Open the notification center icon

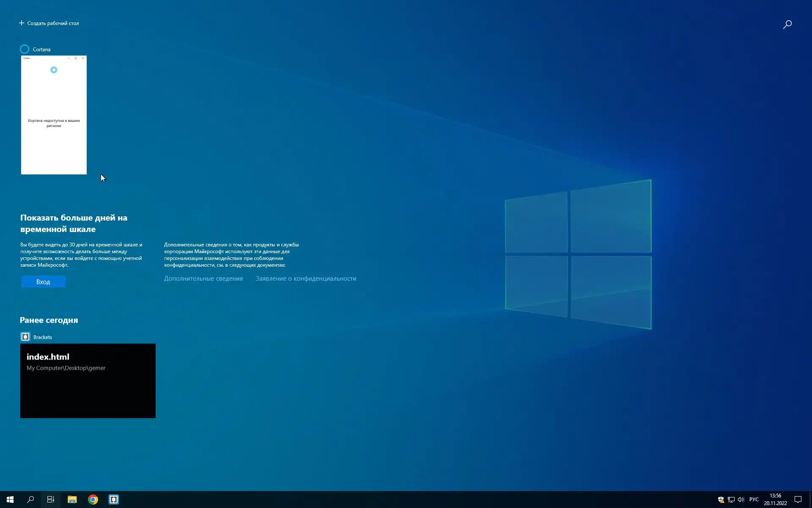pos(798,500)
